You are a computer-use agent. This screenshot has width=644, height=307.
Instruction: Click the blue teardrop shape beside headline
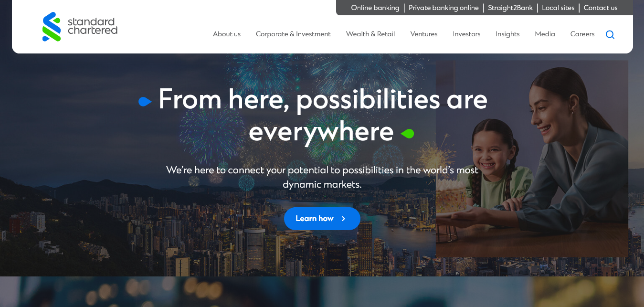pos(145,102)
